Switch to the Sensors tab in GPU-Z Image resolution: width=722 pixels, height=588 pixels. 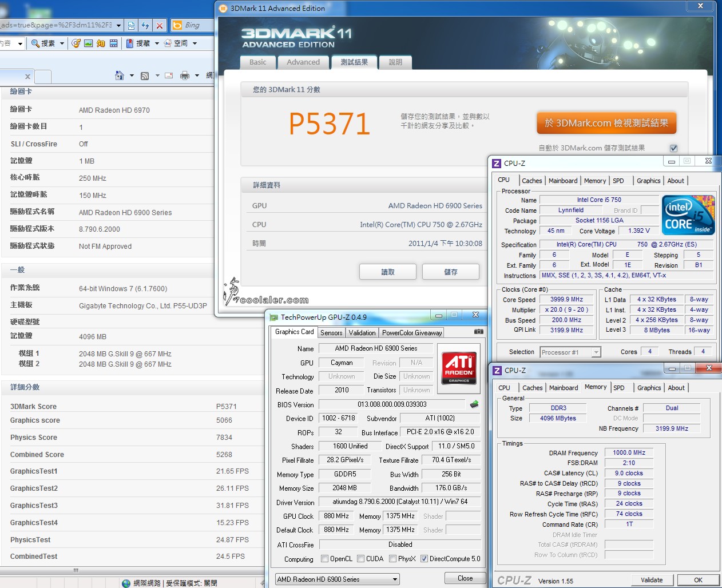[x=331, y=333]
